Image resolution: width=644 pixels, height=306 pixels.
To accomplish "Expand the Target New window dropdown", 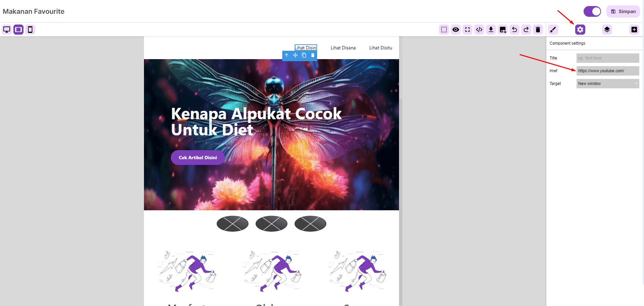I will pos(607,84).
